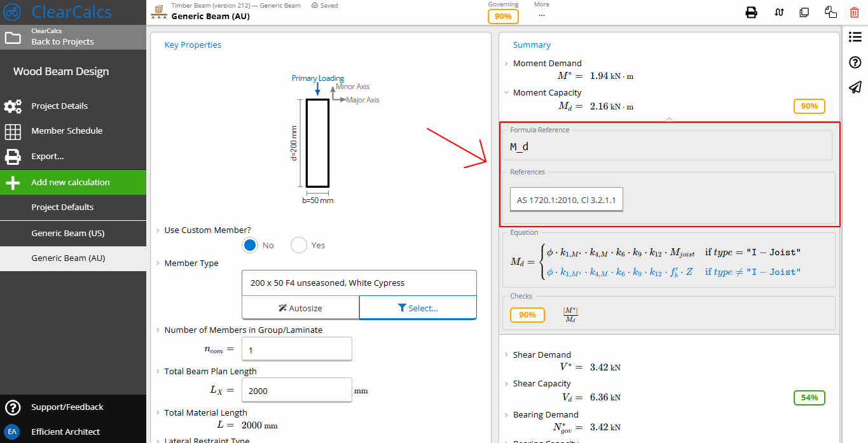The height and width of the screenshot is (443, 868).
Task: Delete the calculation with red trash icon
Action: point(854,12)
